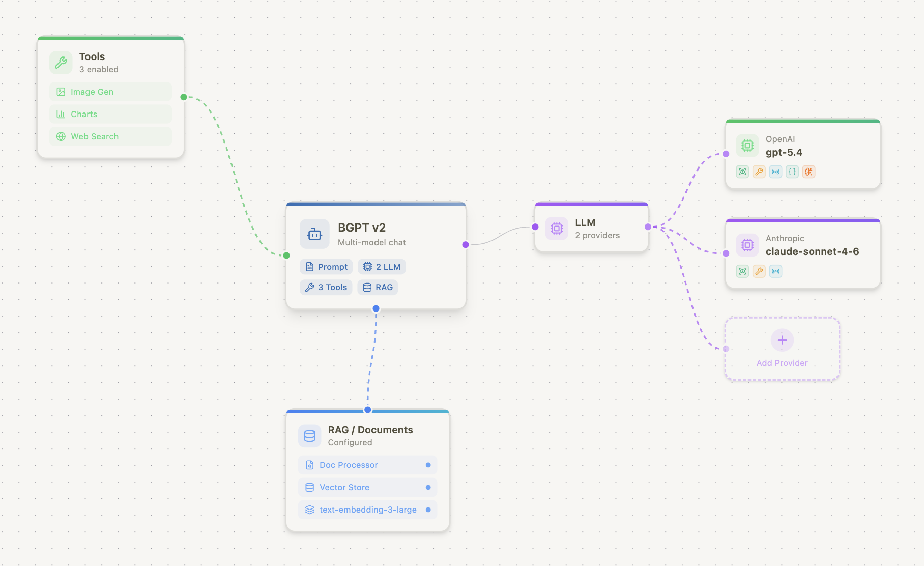Click the BGPT v2 node title
The image size is (924, 566).
coord(362,228)
